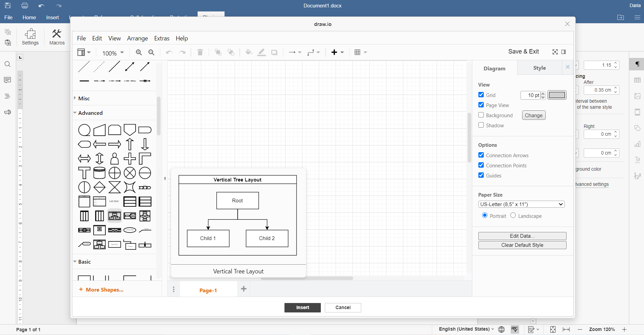
Task: Open the Extras menu
Action: [x=162, y=38]
